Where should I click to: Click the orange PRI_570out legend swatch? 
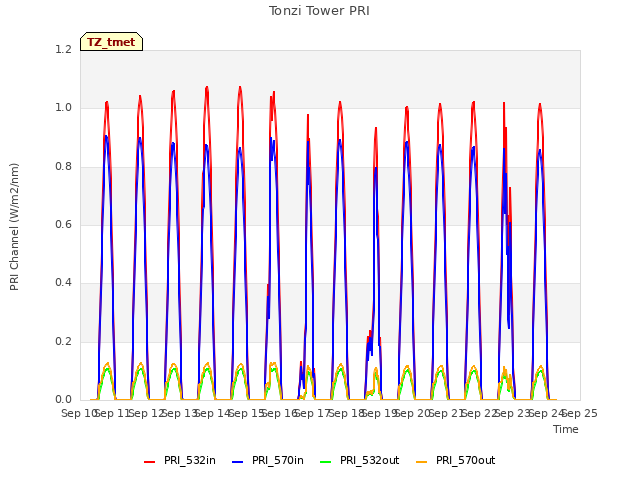pyautogui.click(x=422, y=462)
